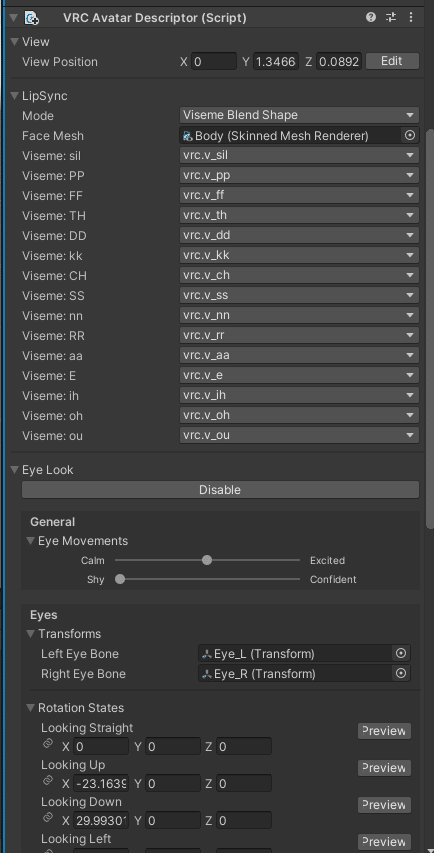434x853 pixels.
Task: Open VRC Avatar Descriptor kebab menu
Action: click(411, 17)
